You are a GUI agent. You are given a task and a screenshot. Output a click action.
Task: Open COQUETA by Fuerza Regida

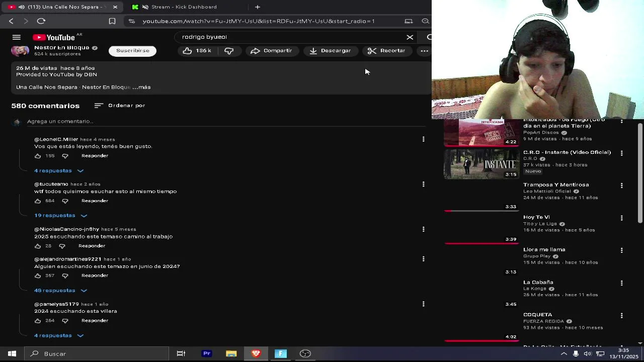point(537,315)
